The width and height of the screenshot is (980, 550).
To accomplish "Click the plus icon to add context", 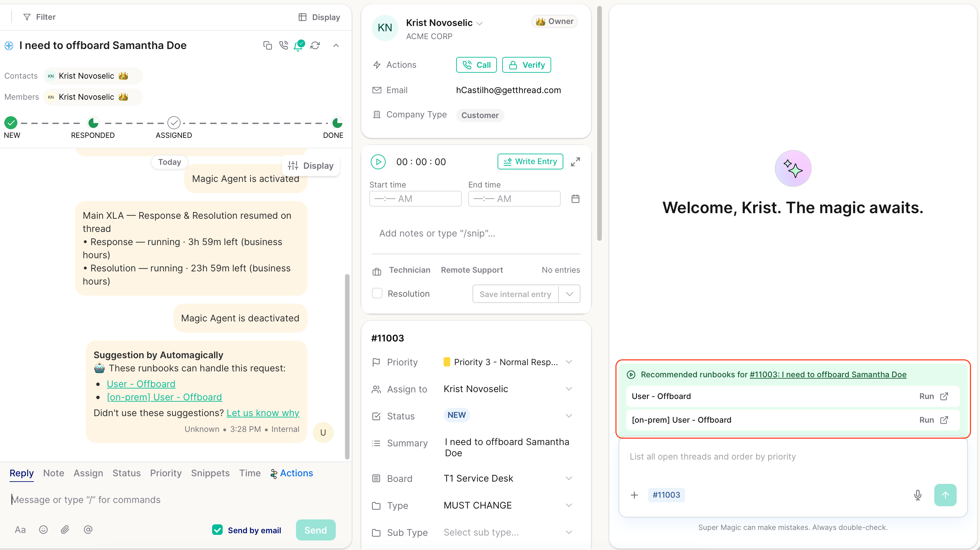I will coord(634,495).
